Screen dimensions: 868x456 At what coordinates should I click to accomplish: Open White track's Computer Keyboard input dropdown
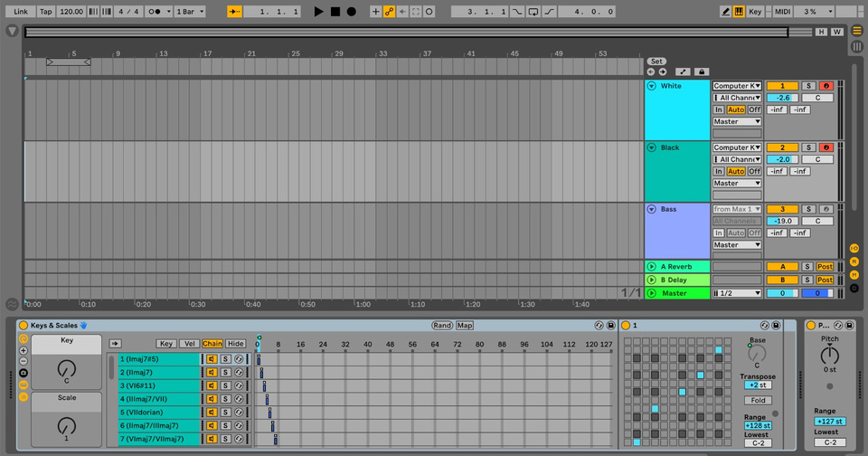coord(736,86)
